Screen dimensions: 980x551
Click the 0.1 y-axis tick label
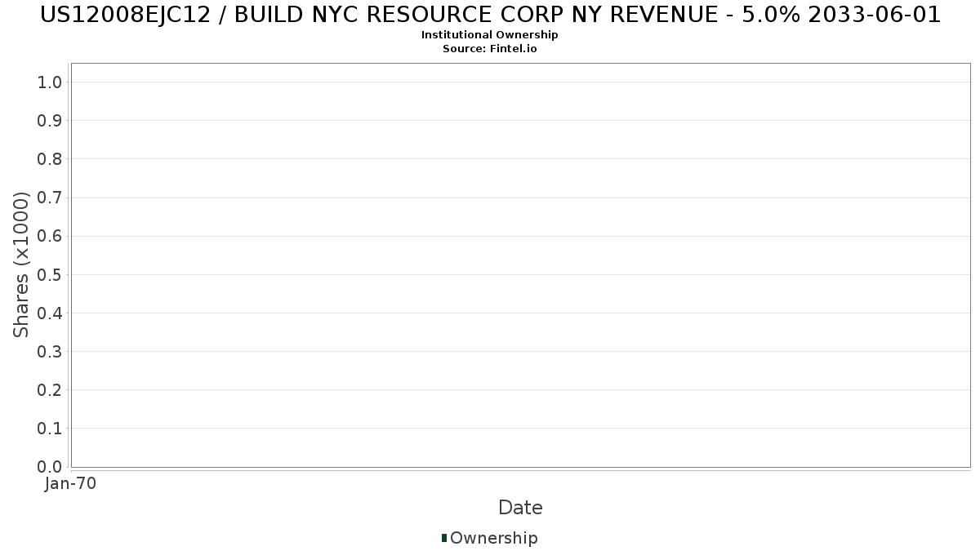coord(50,429)
